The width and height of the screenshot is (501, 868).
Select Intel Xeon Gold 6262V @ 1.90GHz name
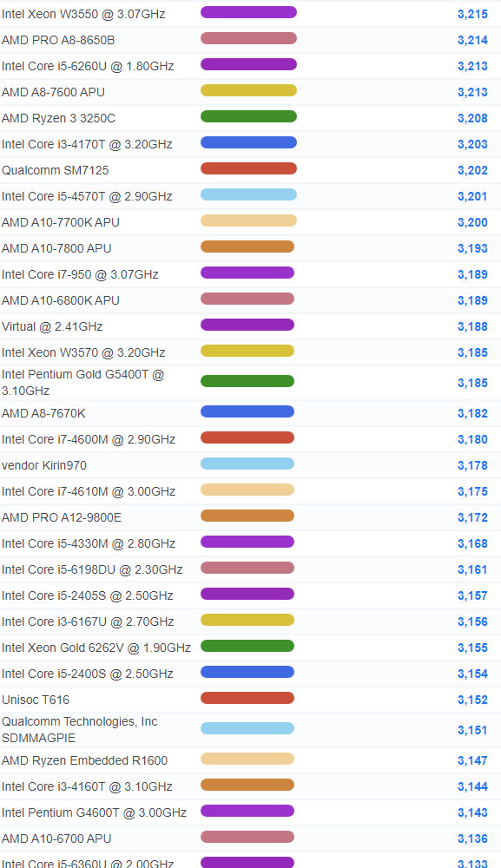click(x=96, y=648)
